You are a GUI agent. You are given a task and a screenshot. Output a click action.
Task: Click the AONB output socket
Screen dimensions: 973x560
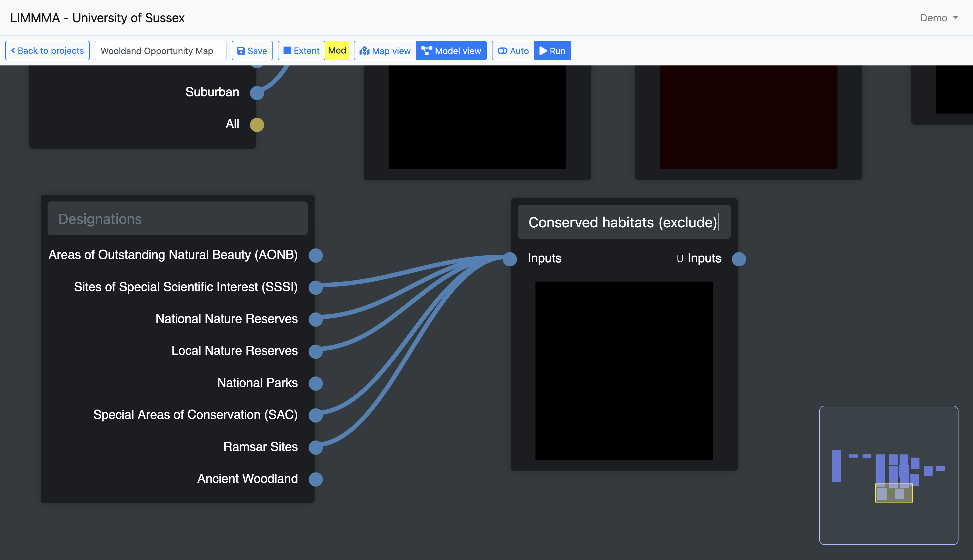coord(315,255)
